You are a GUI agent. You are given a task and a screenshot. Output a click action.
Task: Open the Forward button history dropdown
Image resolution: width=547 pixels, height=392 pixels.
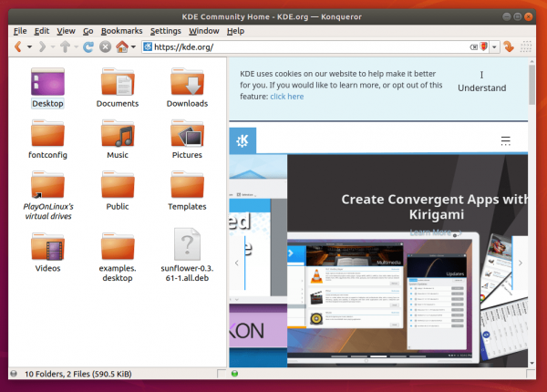(53, 46)
